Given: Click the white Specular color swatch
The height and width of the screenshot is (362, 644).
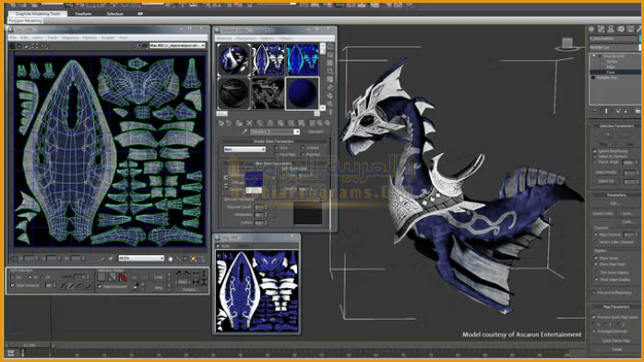Looking at the screenshot, I should 254,190.
